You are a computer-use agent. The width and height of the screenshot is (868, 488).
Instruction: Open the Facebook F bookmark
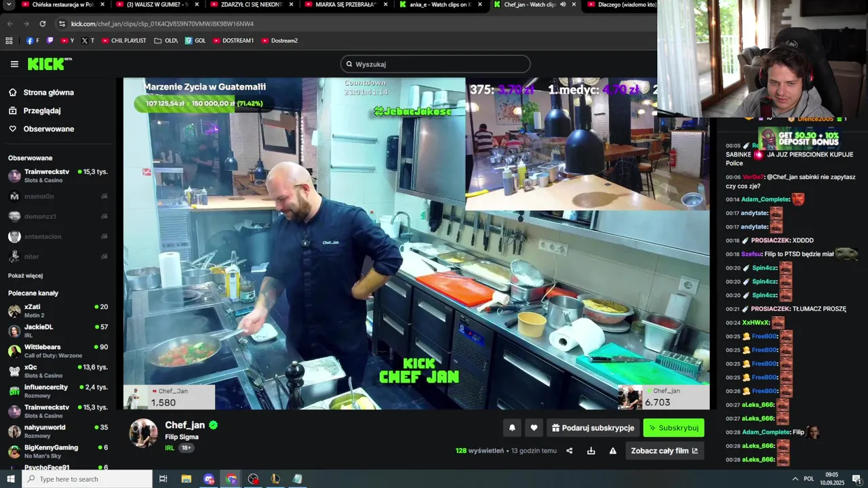[33, 41]
